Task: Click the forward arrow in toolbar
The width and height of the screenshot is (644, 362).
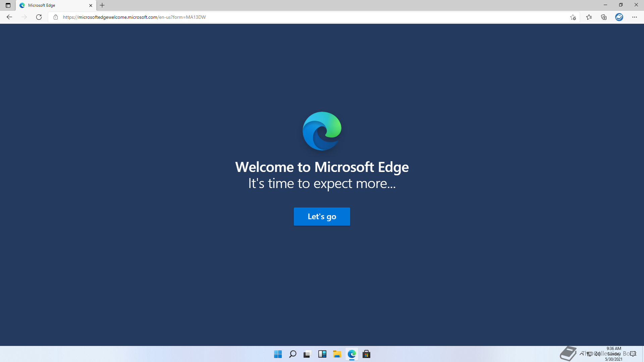Action: click(24, 17)
